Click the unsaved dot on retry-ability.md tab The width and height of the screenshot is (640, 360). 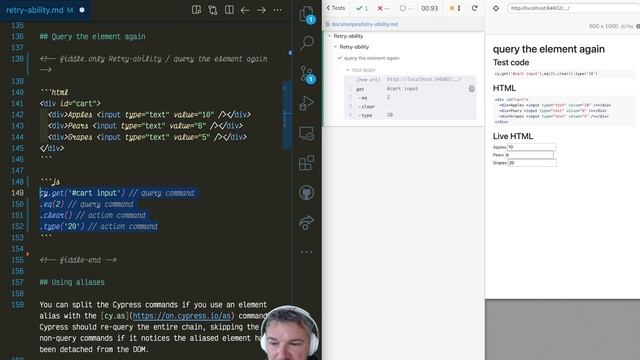[x=82, y=10]
